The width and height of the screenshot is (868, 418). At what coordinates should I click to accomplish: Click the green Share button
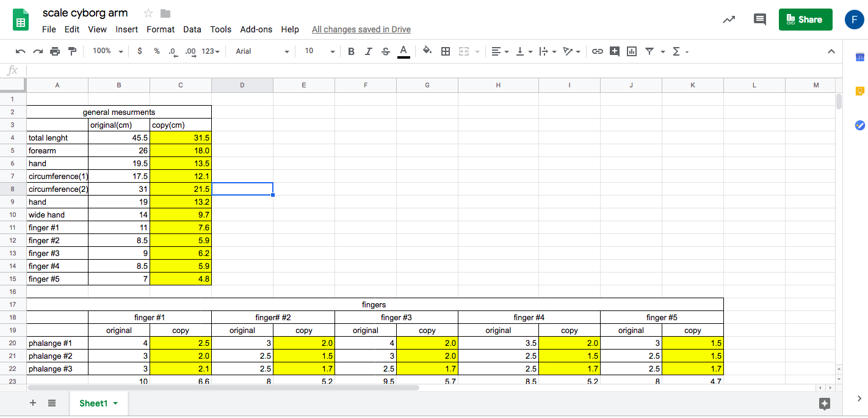point(805,20)
